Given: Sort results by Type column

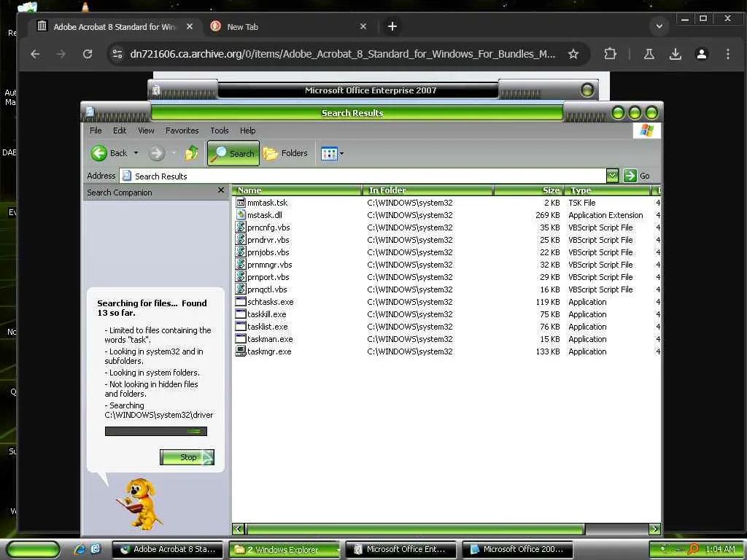Looking at the screenshot, I should (608, 190).
